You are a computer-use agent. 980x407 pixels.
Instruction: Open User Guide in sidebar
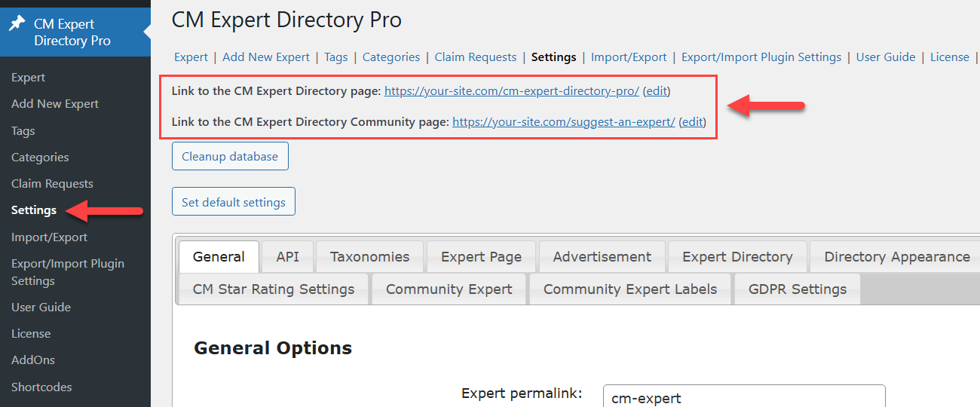[x=41, y=308]
